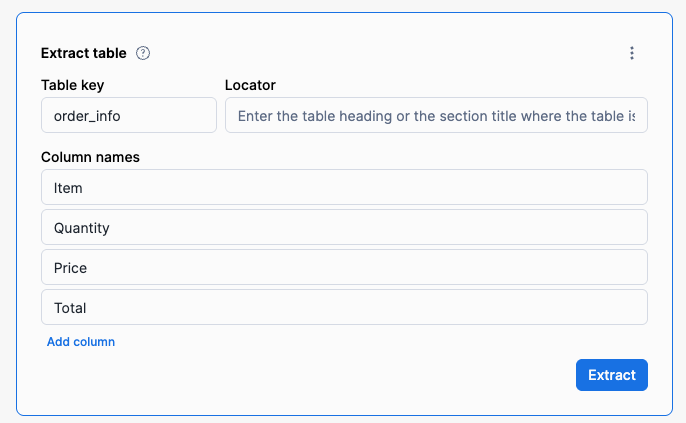Click the Table key label
The width and height of the screenshot is (686, 423).
[x=73, y=85]
